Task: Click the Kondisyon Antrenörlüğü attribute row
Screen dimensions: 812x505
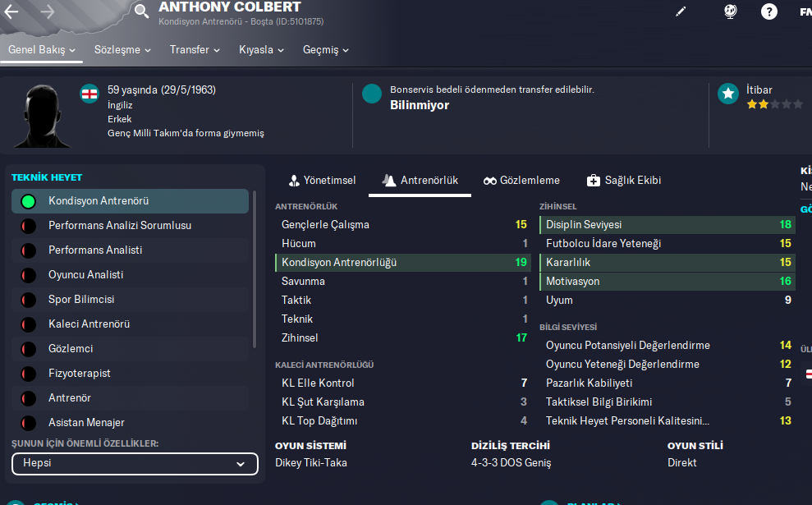Action: point(402,263)
